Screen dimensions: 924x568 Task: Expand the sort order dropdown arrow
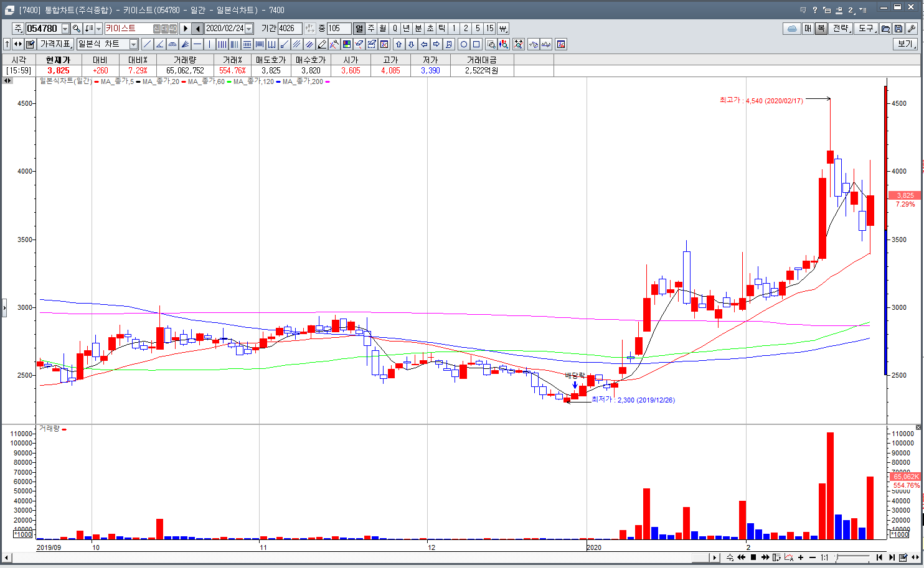(x=99, y=29)
